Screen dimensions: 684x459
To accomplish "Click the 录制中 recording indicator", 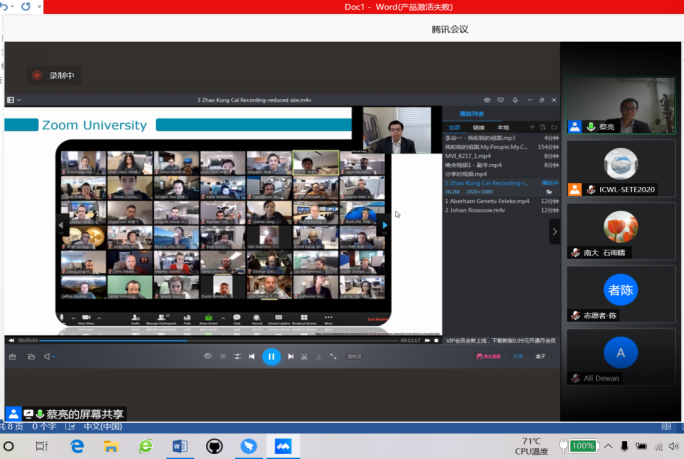I will [54, 75].
